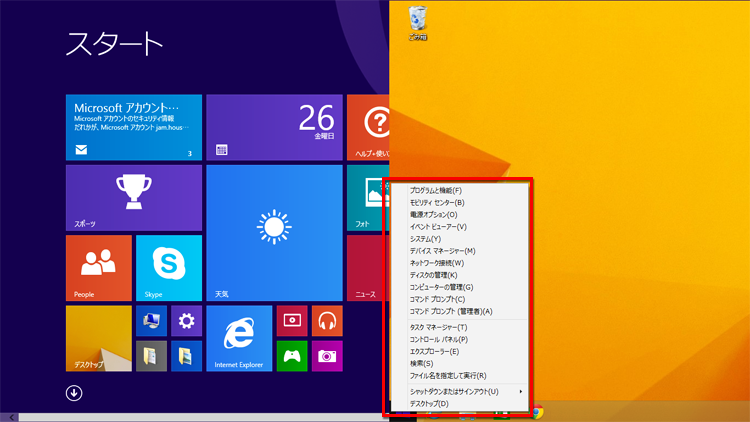Open the Recycle Bin on desktop
This screenshot has height=422, width=750.
click(x=418, y=22)
